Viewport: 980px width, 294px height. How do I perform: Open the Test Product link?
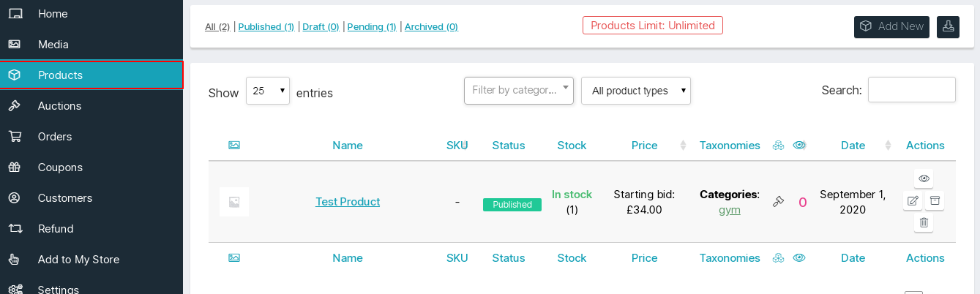coord(348,202)
